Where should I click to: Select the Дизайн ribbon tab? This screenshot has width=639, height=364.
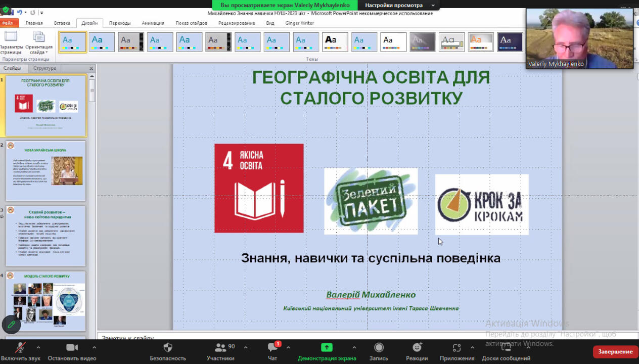point(89,23)
